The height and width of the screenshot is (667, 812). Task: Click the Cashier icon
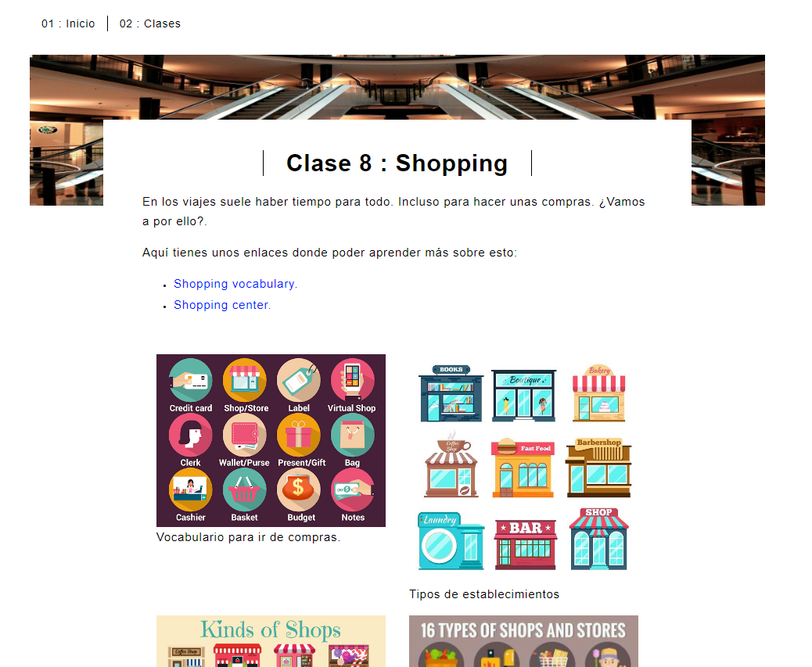point(191,489)
